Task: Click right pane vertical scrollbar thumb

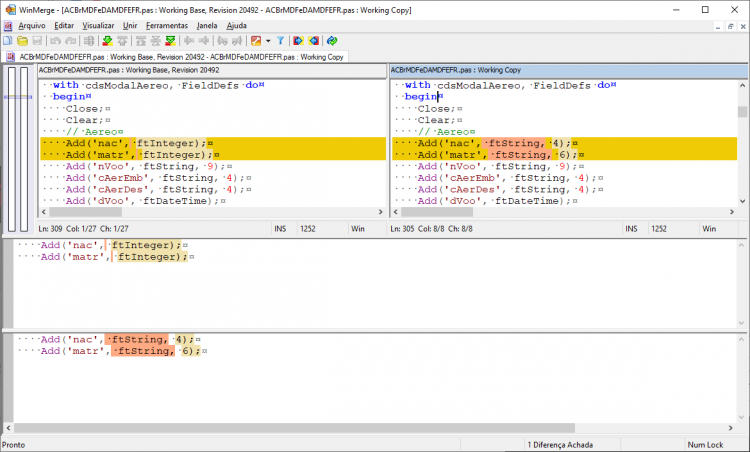Action: click(742, 111)
